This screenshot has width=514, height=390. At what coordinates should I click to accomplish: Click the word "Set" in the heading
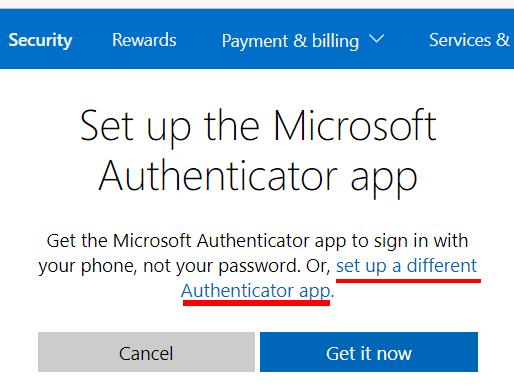[107, 125]
